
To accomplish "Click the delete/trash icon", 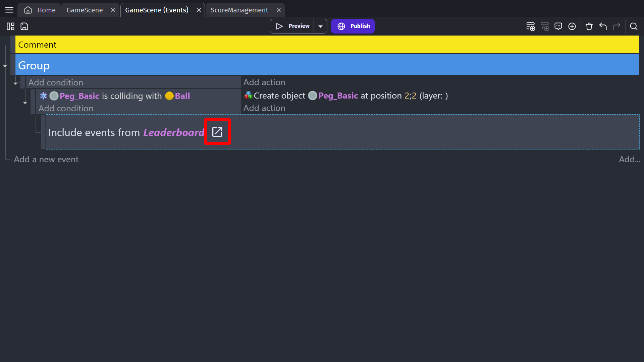I will coord(589,26).
